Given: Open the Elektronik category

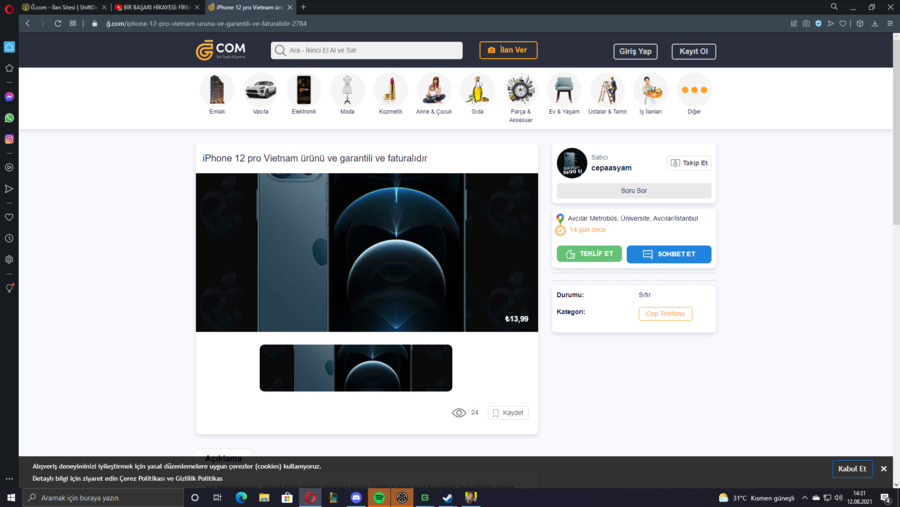Looking at the screenshot, I should tap(303, 90).
